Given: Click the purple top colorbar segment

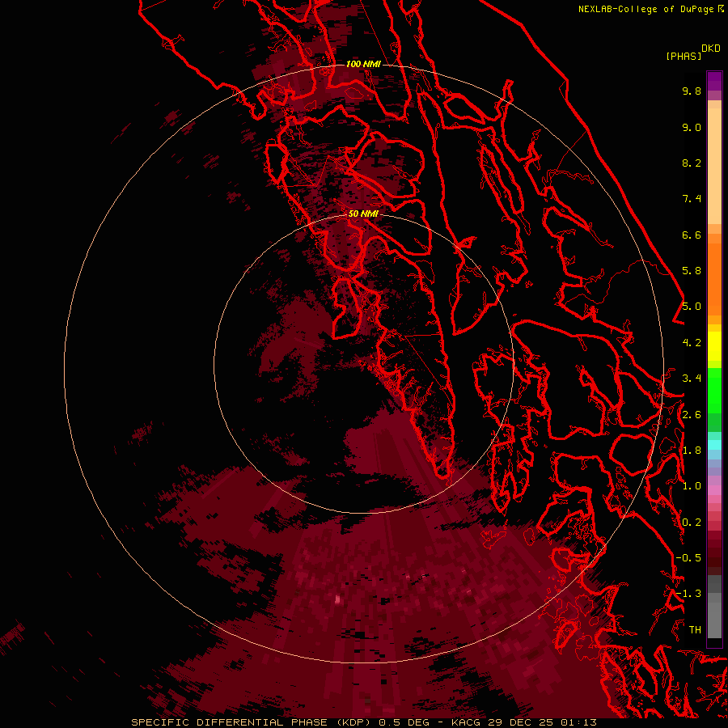Looking at the screenshot, I should (714, 81).
